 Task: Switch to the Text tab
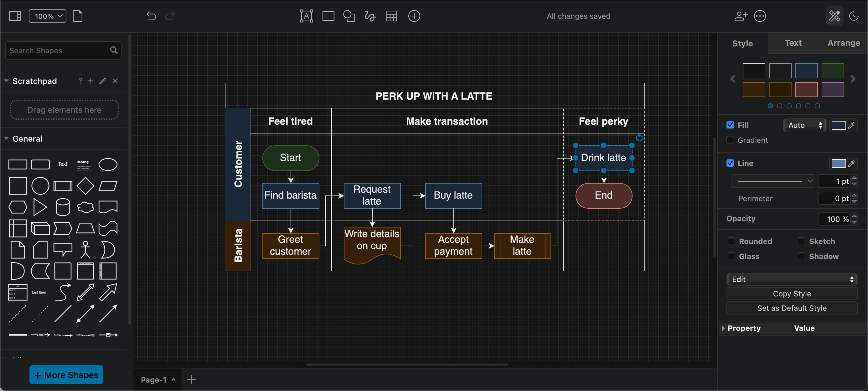tap(792, 43)
